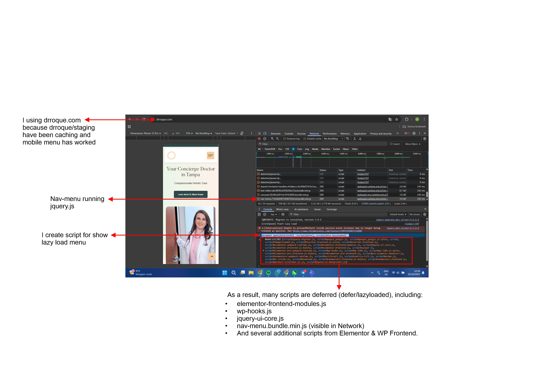Click the import HAR upload icon
Image resolution: width=554 pixels, height=392 pixels.
[x=354, y=139]
